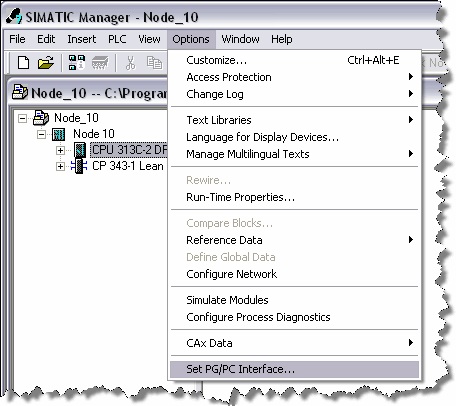The width and height of the screenshot is (456, 406).
Task: Click the CP 343-1 Lean module icon
Action: pyautogui.click(x=79, y=166)
